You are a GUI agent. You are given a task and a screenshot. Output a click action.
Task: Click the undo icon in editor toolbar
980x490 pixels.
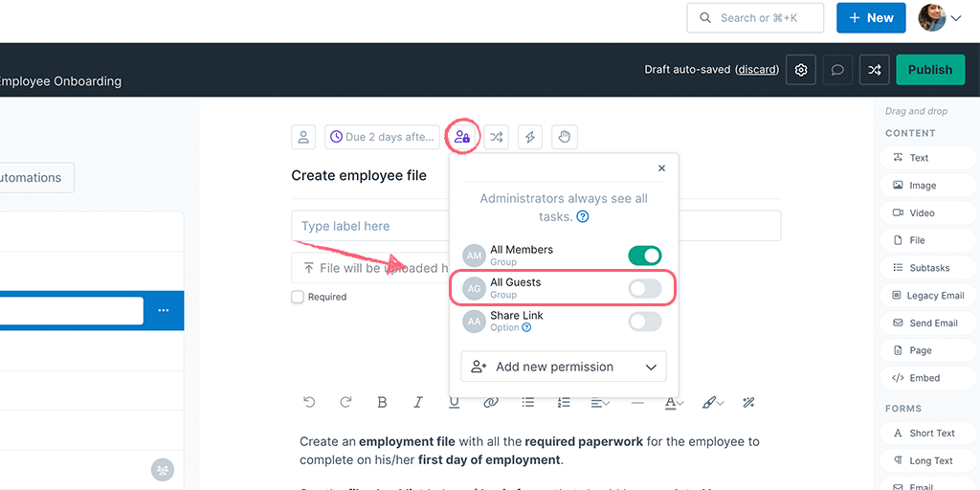[309, 403]
